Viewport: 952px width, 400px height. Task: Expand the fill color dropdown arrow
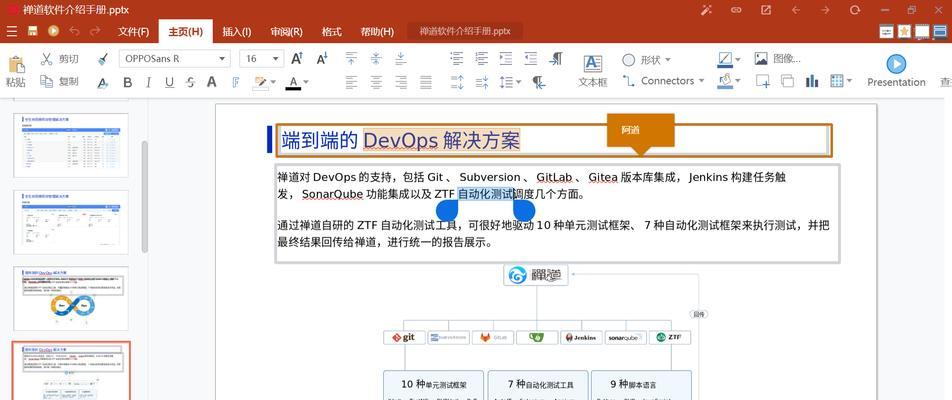[738, 81]
